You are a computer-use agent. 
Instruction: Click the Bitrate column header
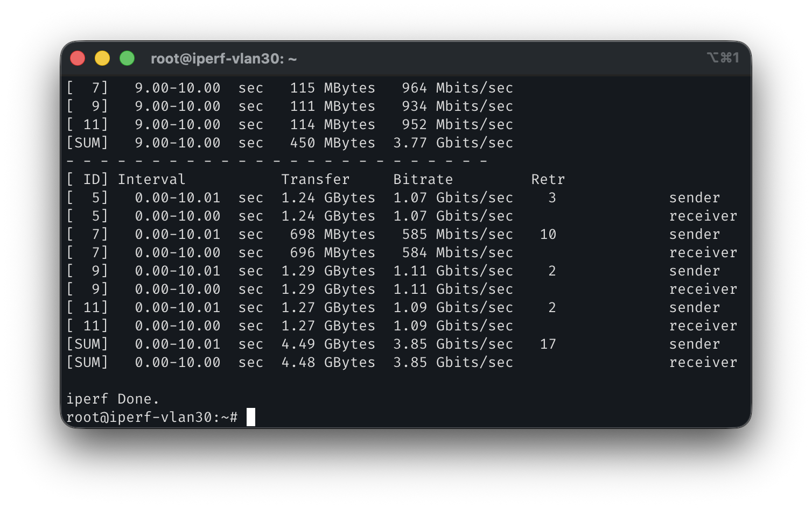[423, 179]
